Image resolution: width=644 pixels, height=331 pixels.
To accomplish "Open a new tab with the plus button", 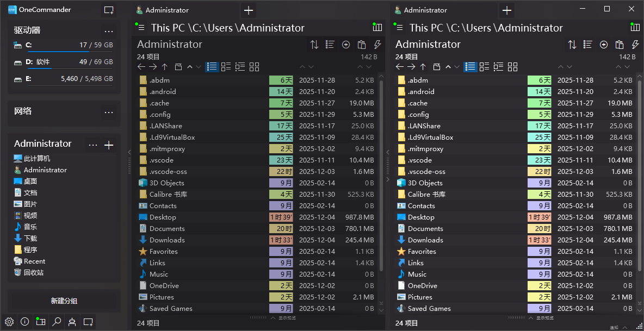I will click(249, 10).
